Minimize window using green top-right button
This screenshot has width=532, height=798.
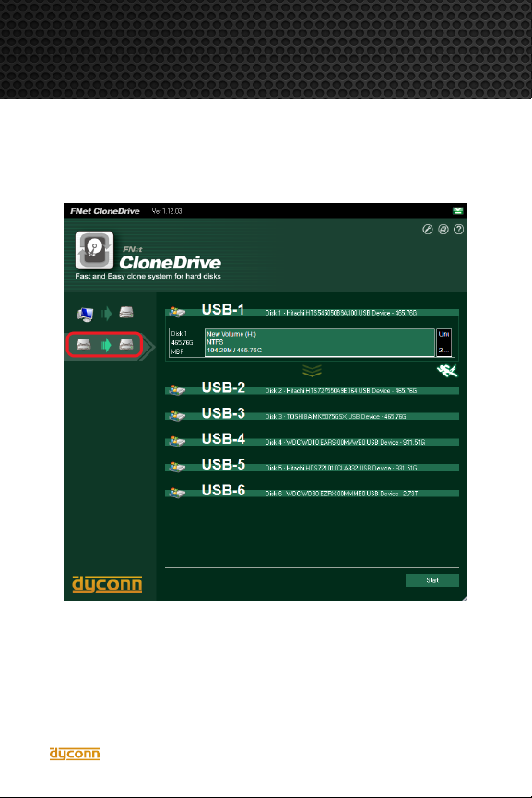(457, 210)
